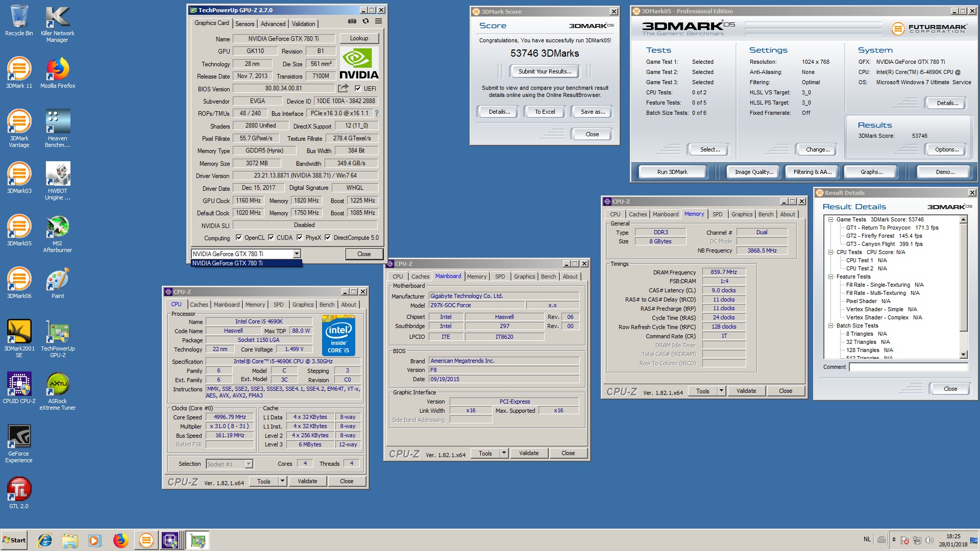
Task: Switch to Validation tab in GPU-Z
Action: [x=303, y=24]
